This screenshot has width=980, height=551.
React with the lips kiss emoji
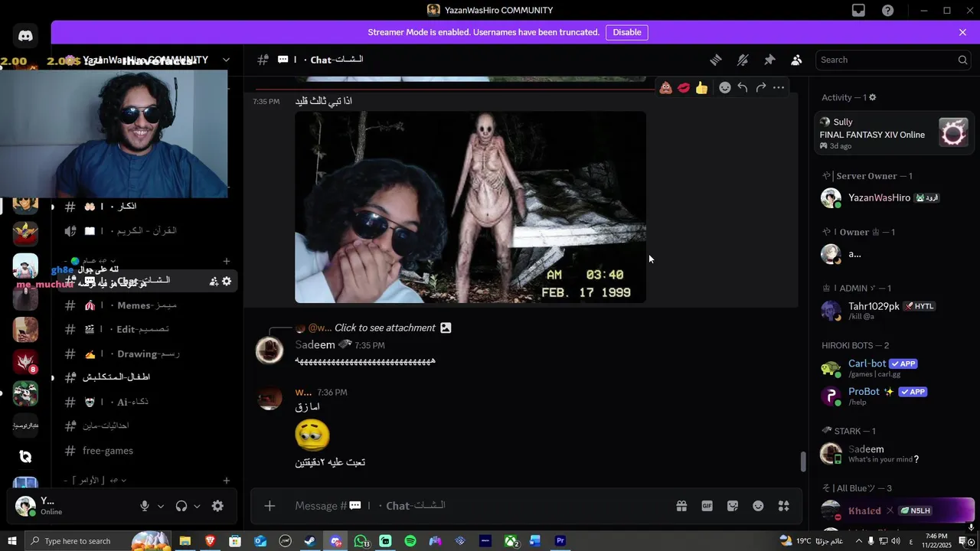coord(684,87)
